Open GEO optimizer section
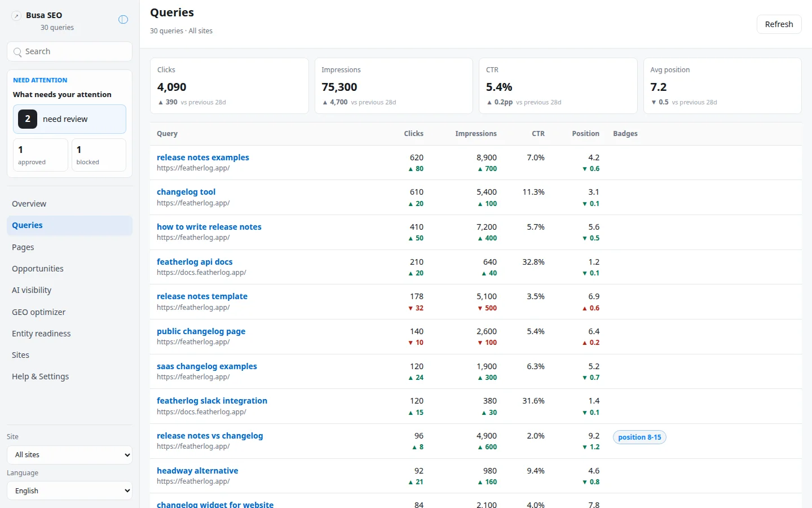This screenshot has height=508, width=812. [x=69, y=312]
